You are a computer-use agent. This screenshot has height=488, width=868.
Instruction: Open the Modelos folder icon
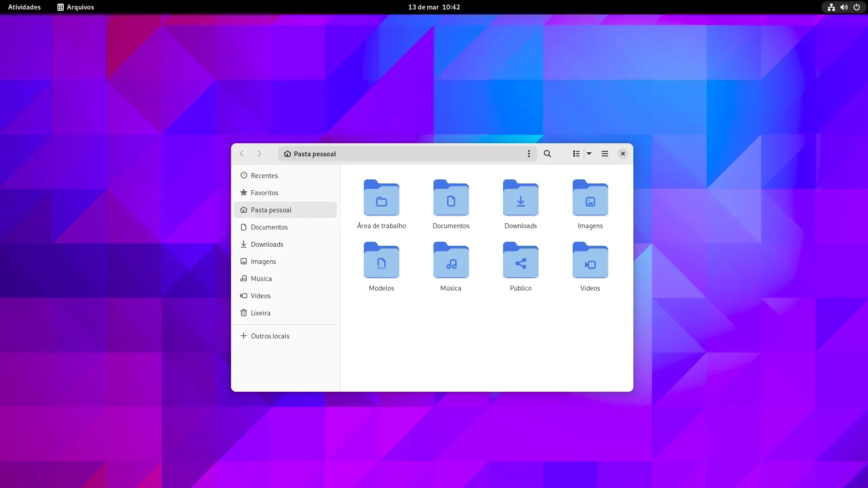[x=381, y=260]
